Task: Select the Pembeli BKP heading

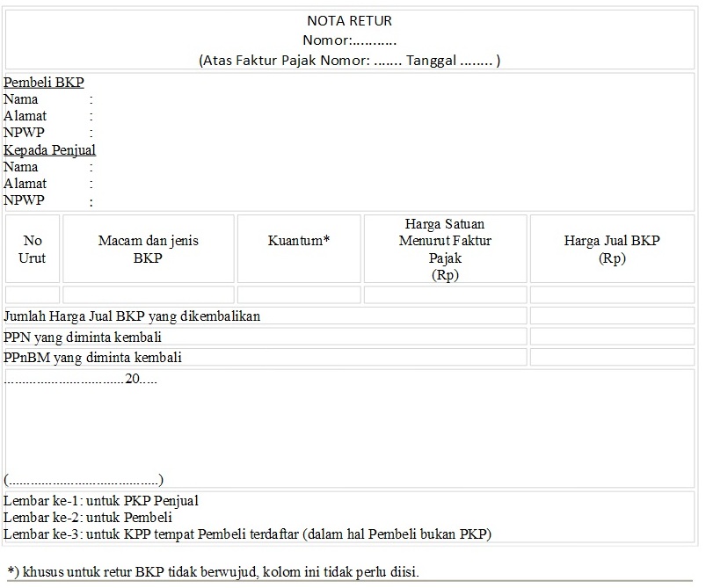Action: coord(44,83)
